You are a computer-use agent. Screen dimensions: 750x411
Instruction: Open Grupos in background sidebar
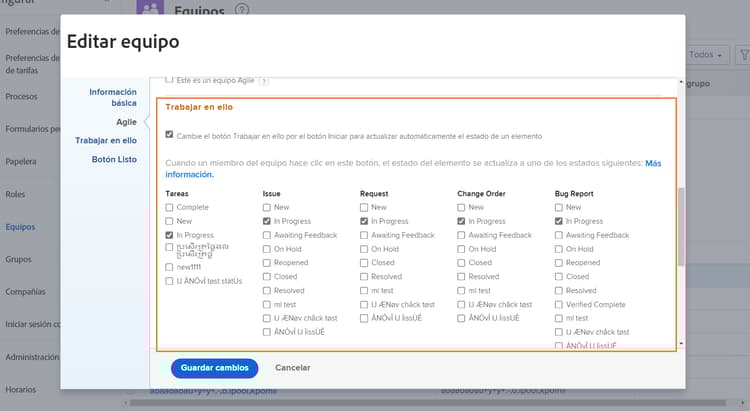tap(19, 259)
